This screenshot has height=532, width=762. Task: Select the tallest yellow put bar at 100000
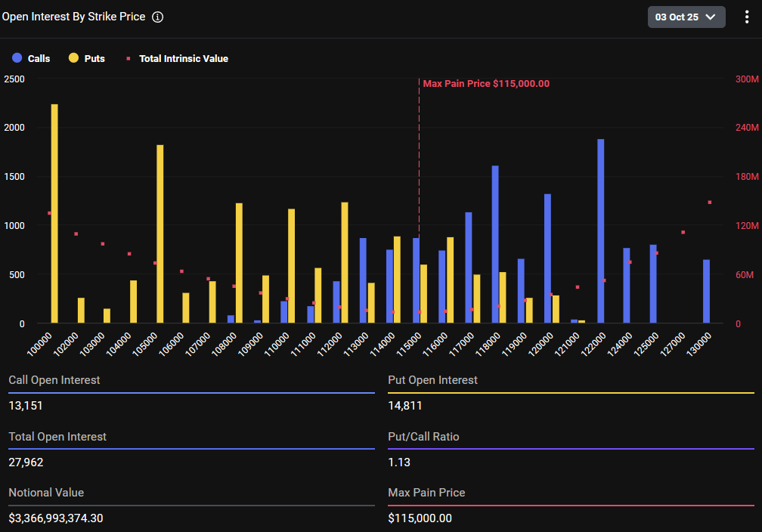[54, 214]
